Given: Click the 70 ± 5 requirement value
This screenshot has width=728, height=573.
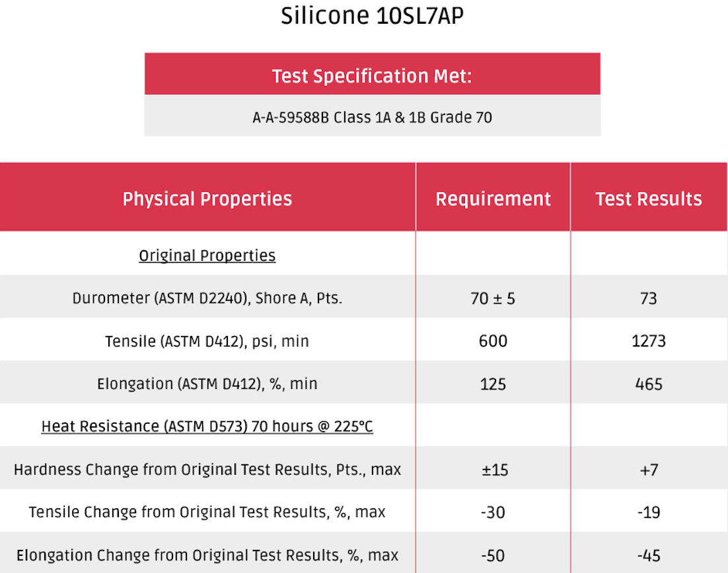Looking at the screenshot, I should (493, 298).
